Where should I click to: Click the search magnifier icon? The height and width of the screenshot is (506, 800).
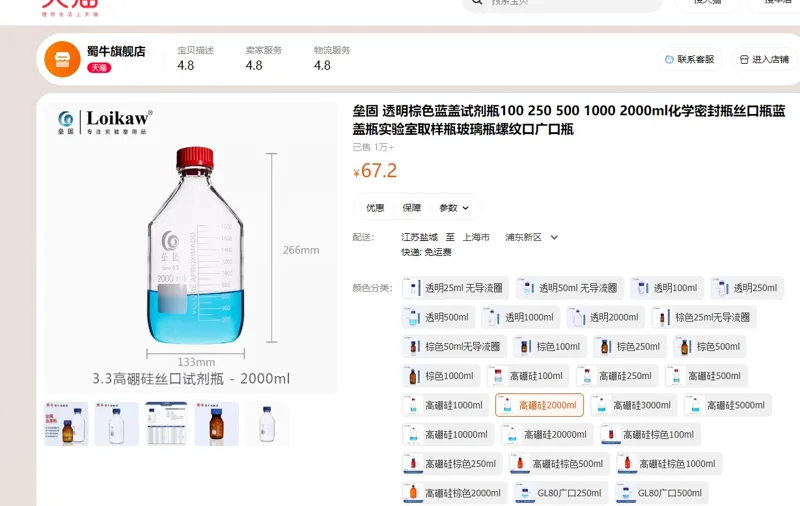[477, 3]
